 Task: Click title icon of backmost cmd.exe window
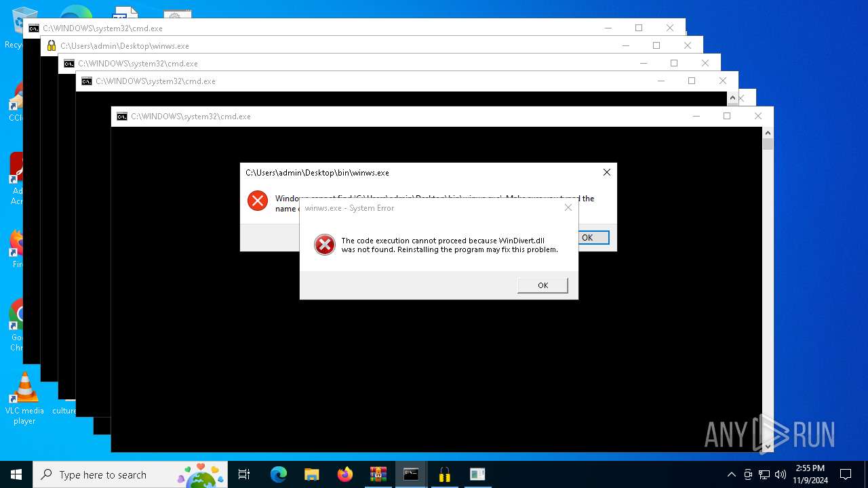tap(34, 28)
